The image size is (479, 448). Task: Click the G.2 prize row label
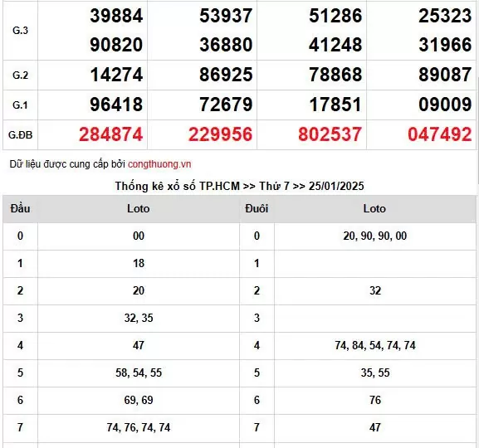click(20, 75)
